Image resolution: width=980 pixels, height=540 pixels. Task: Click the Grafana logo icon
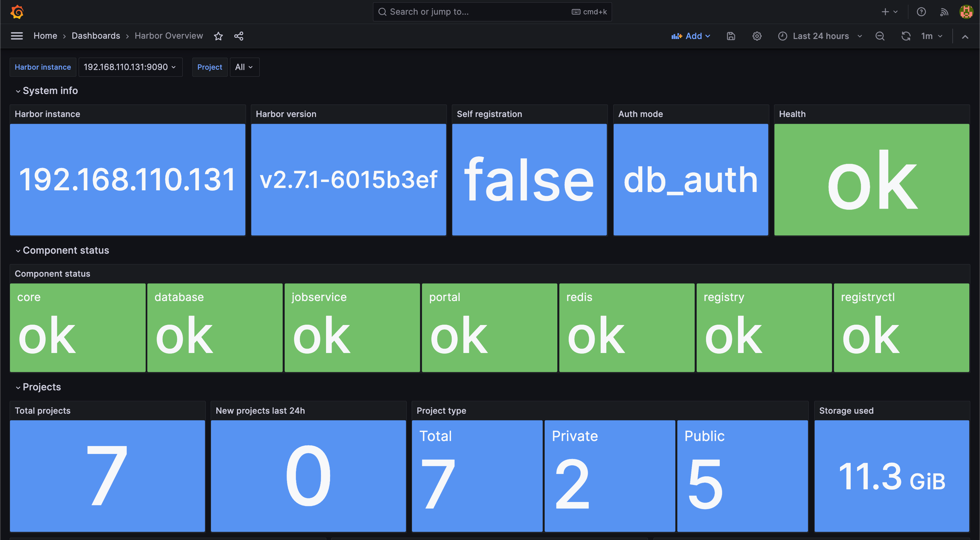[x=17, y=12]
